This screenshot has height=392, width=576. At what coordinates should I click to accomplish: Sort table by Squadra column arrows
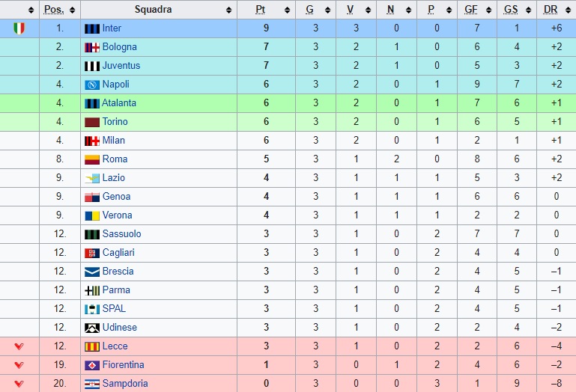(x=229, y=10)
